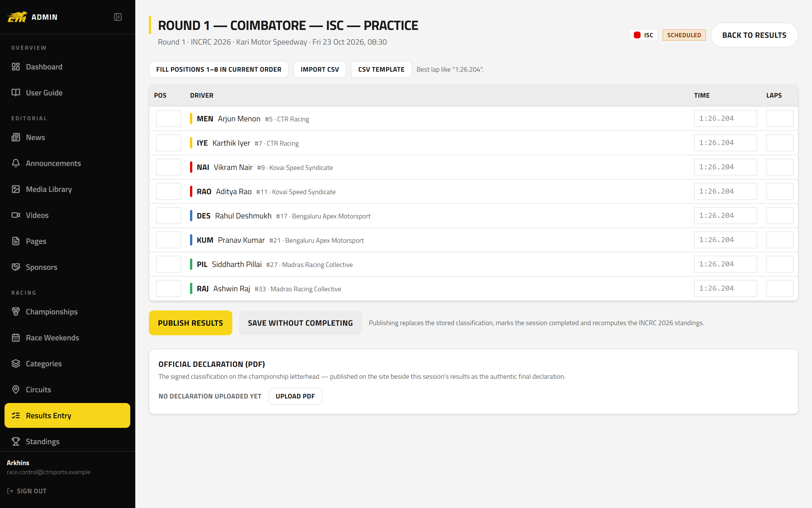812x508 pixels.
Task: Click the Standings trophy icon
Action: tap(16, 441)
